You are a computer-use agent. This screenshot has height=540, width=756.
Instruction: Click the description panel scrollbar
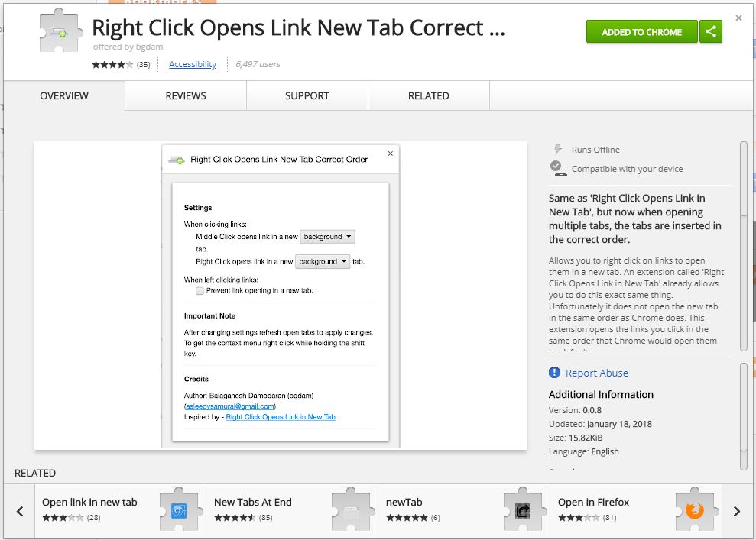coord(744,246)
